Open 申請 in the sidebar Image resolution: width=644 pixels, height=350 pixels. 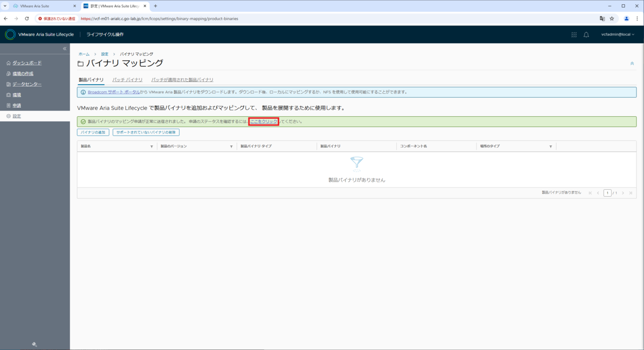[17, 106]
